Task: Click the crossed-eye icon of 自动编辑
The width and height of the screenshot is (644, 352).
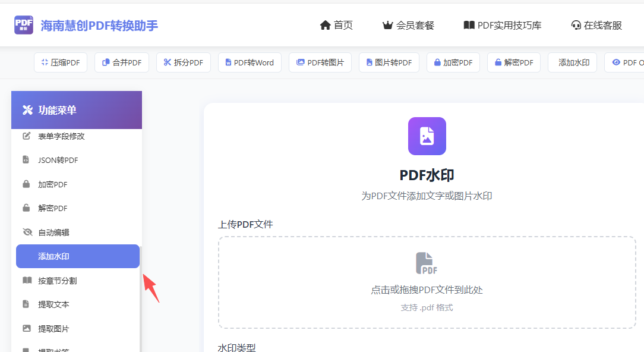Action: tap(27, 232)
